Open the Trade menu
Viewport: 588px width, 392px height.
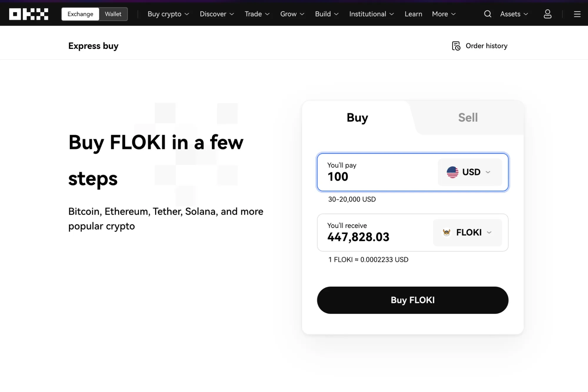pyautogui.click(x=257, y=14)
